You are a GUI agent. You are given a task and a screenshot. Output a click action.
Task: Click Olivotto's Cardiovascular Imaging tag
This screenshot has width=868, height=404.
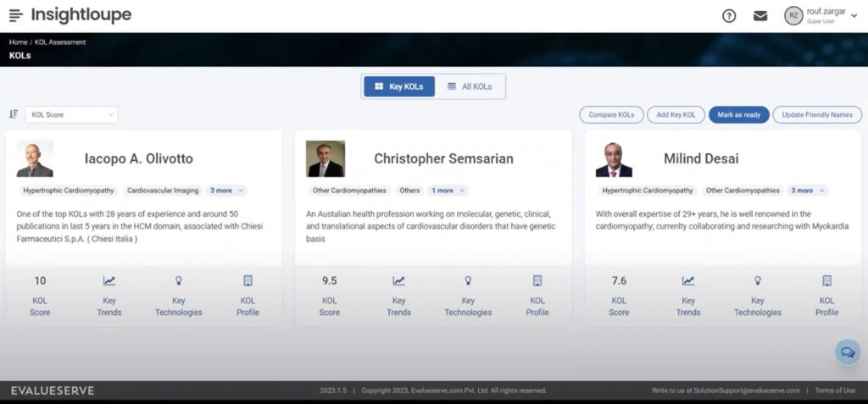click(x=163, y=191)
